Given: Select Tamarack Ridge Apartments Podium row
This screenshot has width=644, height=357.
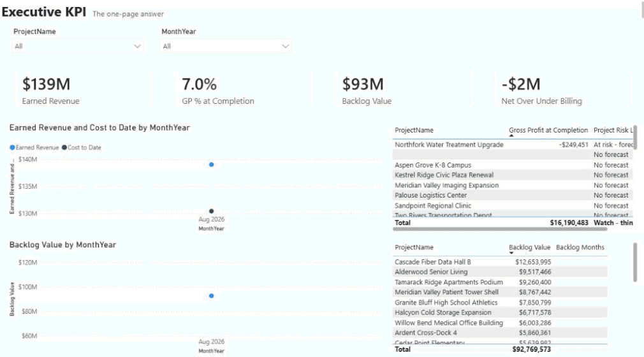Looking at the screenshot, I should [x=500, y=282].
